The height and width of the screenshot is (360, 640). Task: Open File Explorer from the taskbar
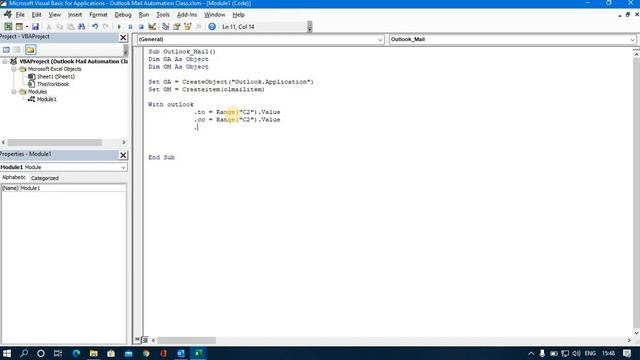(x=93, y=353)
